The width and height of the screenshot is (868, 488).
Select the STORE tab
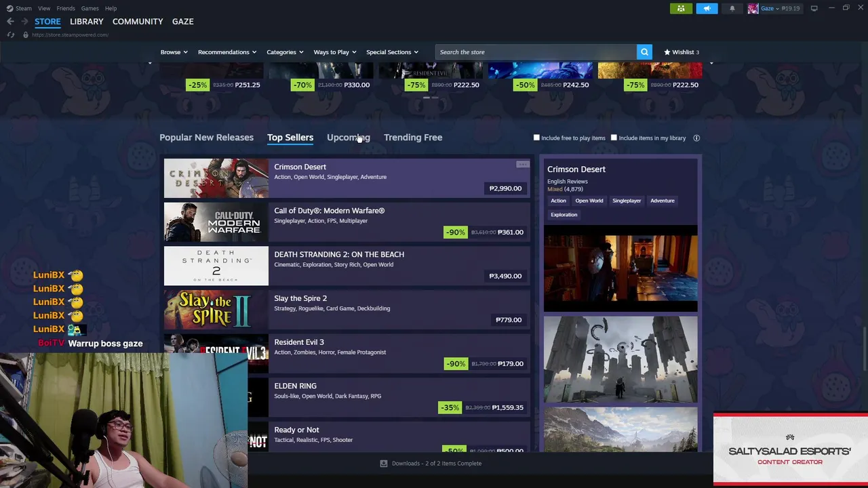(x=47, y=22)
